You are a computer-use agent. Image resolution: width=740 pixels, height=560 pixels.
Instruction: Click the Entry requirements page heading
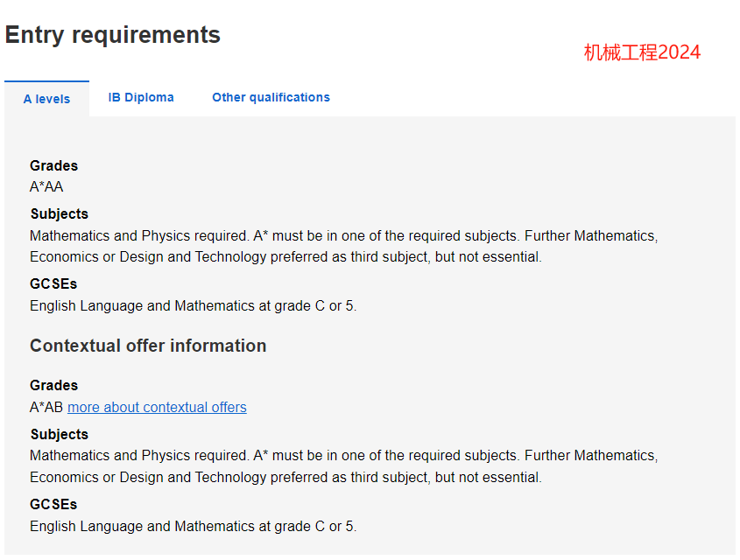click(113, 35)
